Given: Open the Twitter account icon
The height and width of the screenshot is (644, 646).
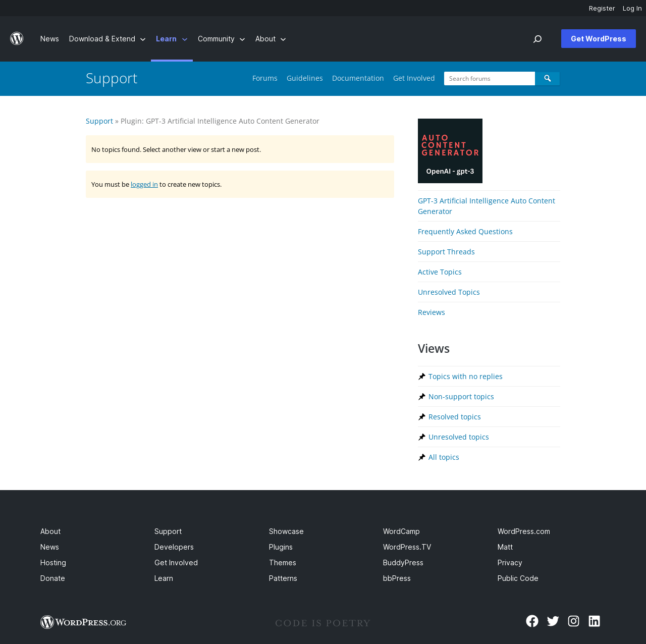Looking at the screenshot, I should tap(553, 621).
